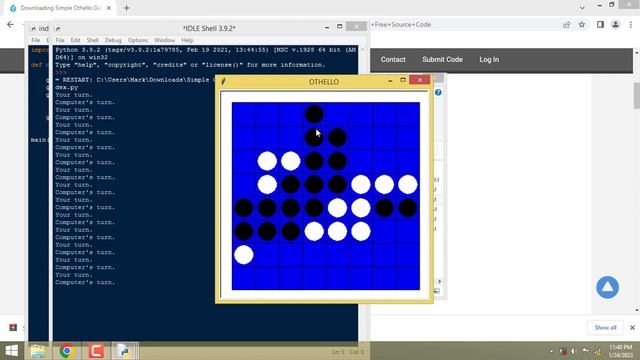Image resolution: width=640 pixels, height=360 pixels.
Task: Close the Downloading Simple Othello tab
Action: click(x=109, y=8)
